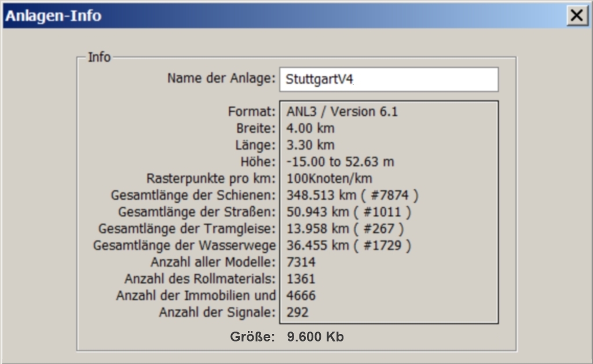This screenshot has height=364, width=593.
Task: Click the Immobilien count '4666'
Action: coord(301,296)
